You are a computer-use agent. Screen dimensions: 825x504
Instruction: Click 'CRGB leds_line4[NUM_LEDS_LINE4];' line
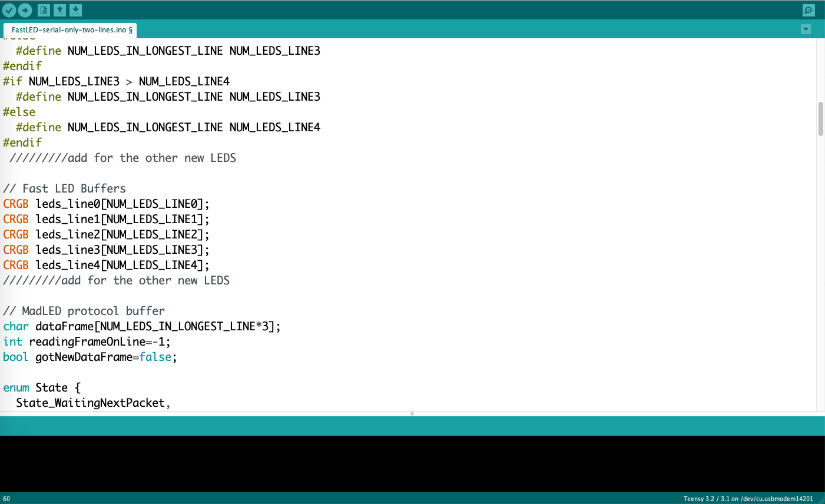pyautogui.click(x=106, y=265)
